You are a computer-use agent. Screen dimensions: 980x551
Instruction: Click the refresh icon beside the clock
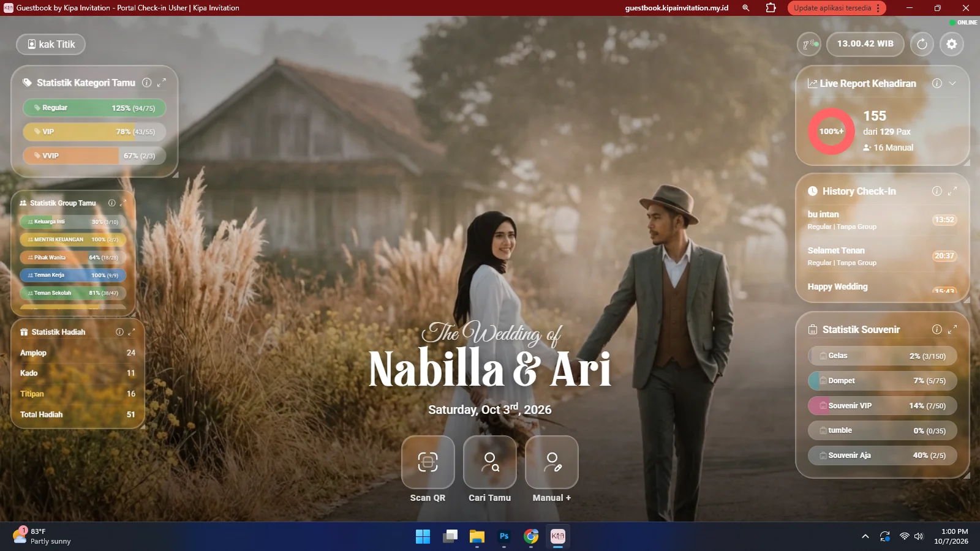coord(922,44)
